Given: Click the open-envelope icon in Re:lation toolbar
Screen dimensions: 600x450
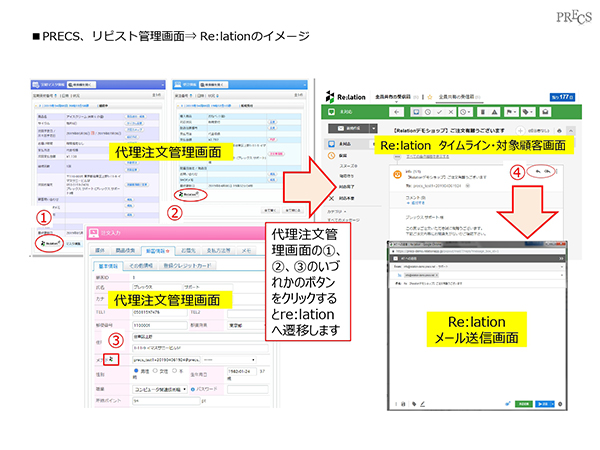Looking at the screenshot, I should click(545, 112).
